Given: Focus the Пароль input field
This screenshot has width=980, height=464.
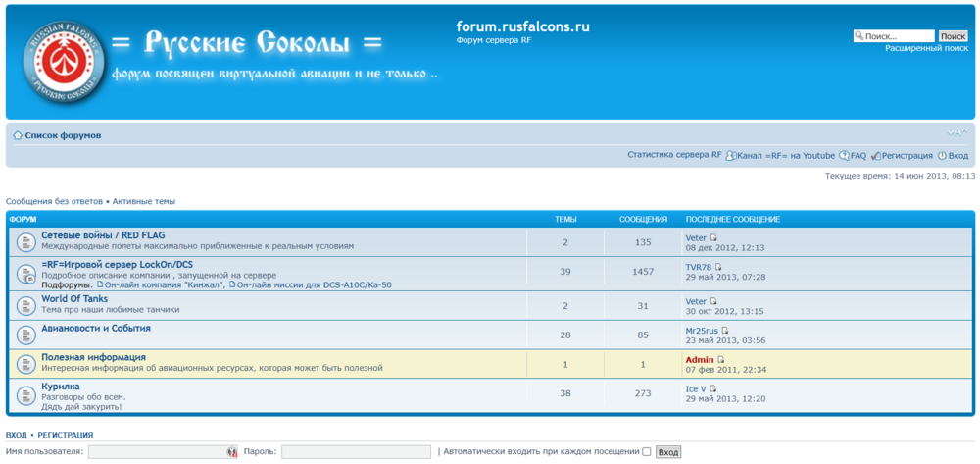Looking at the screenshot, I should (357, 452).
